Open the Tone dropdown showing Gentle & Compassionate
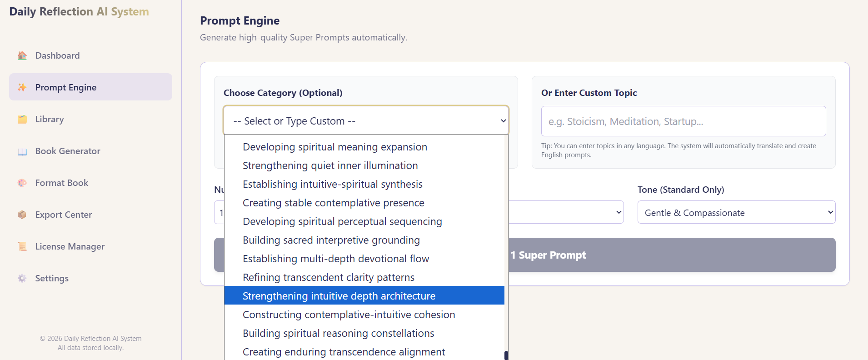 click(736, 212)
